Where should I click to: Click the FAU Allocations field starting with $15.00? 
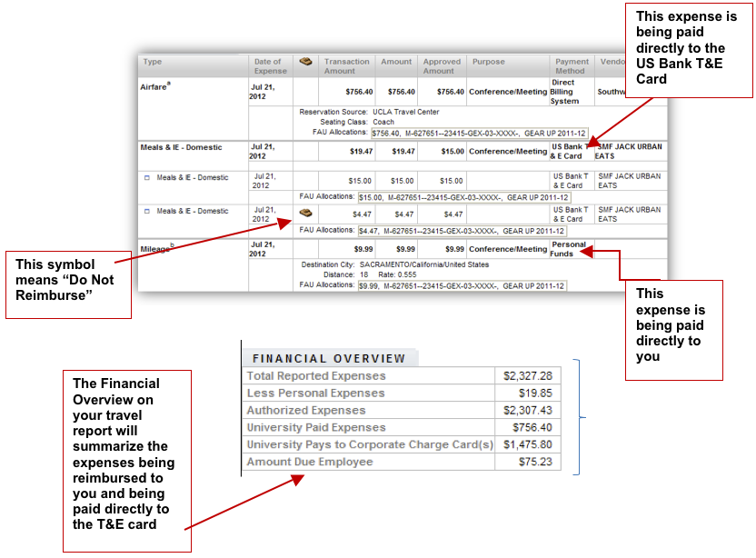464,198
